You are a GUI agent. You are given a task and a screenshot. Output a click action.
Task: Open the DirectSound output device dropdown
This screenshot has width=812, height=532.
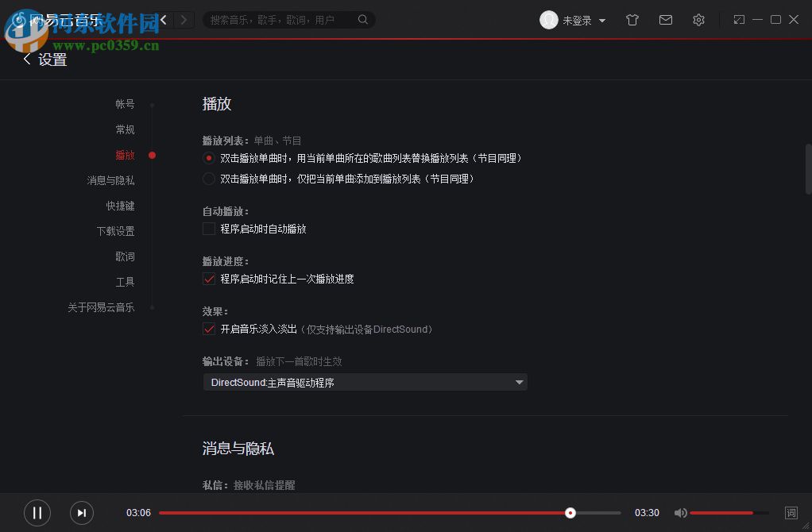pos(365,382)
